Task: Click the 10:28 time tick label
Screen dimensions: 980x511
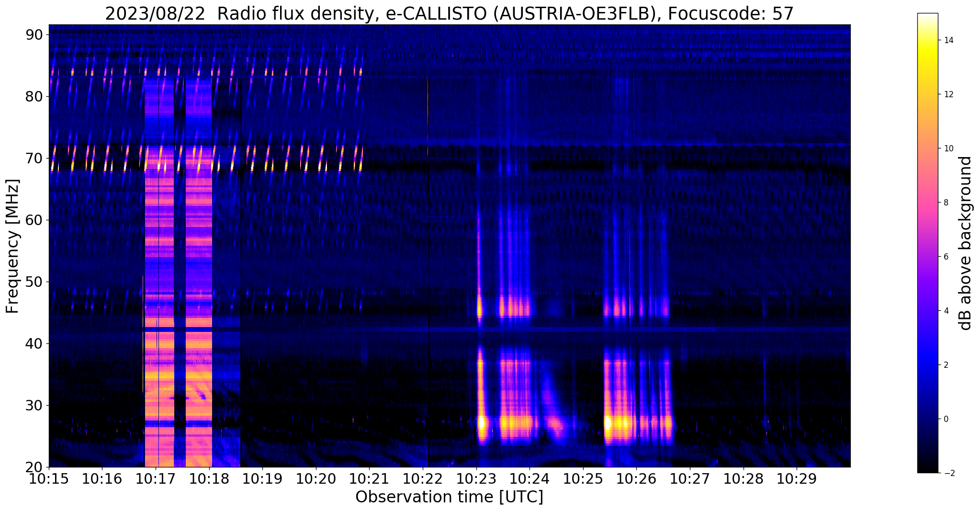Action: click(743, 479)
